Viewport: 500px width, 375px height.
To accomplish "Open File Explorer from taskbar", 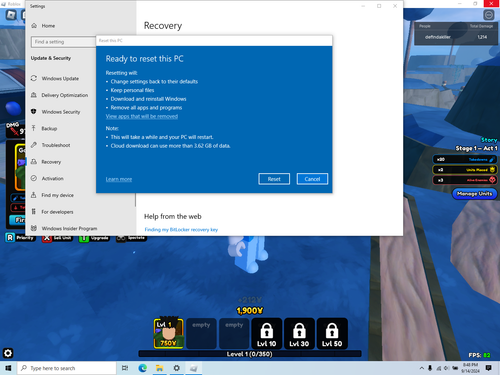I will 159,368.
